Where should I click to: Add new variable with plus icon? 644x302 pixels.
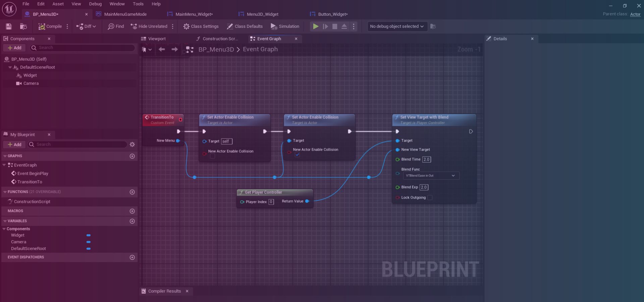click(x=132, y=221)
